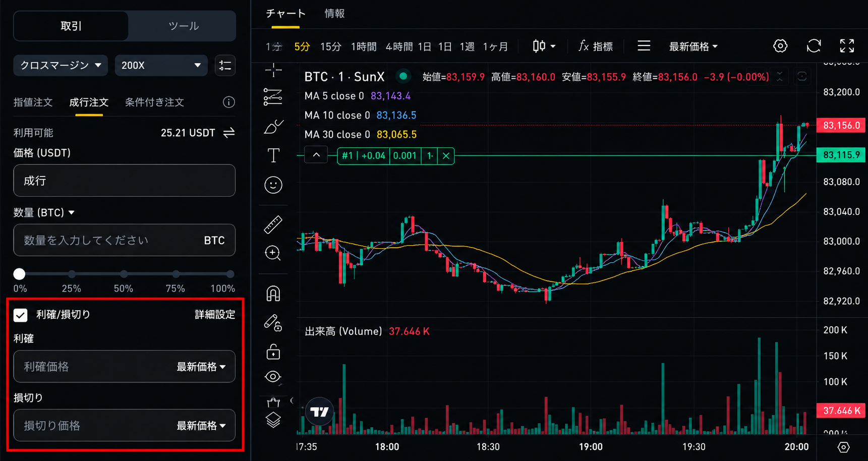868x461 pixels.
Task: Open 損切り 最新価格 trigger type dropdown
Action: pyautogui.click(x=201, y=426)
